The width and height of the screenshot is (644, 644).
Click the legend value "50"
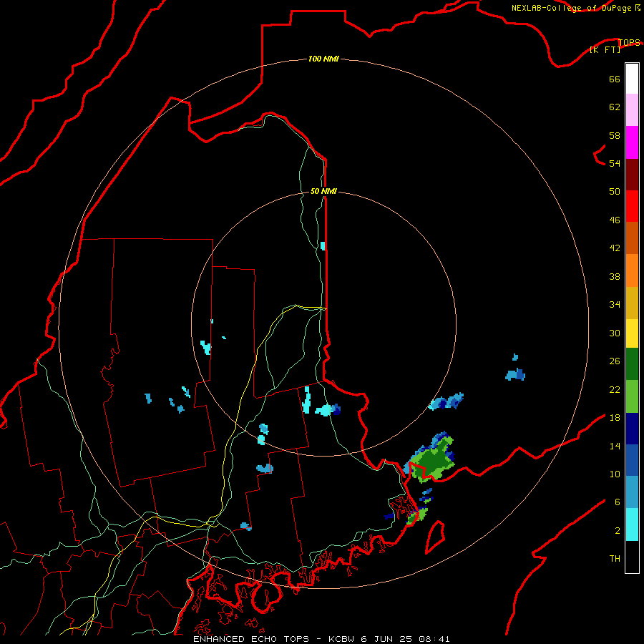pos(615,192)
